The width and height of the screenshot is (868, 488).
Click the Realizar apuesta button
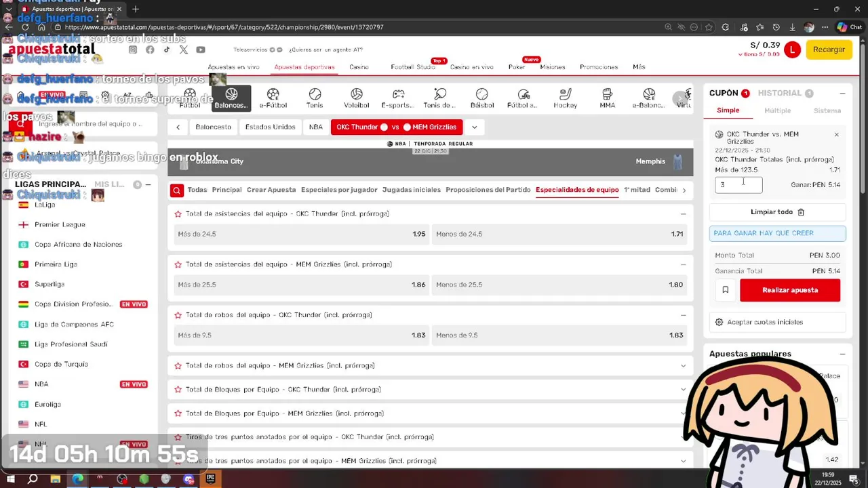[790, 290]
